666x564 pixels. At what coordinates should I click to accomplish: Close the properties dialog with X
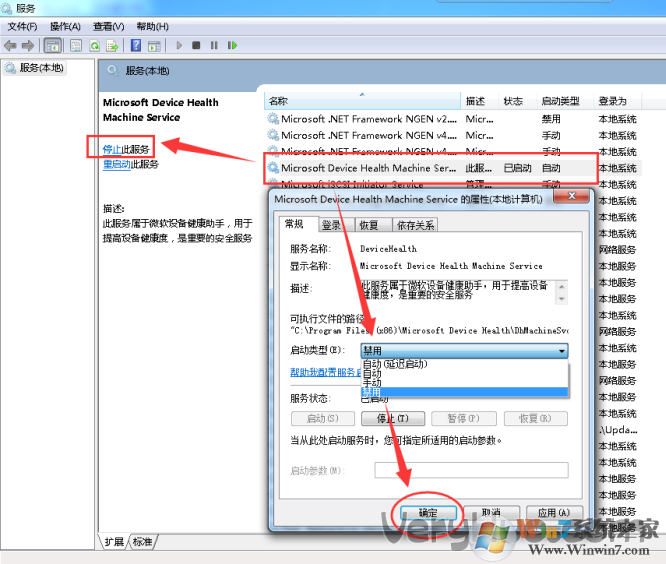coord(572,196)
